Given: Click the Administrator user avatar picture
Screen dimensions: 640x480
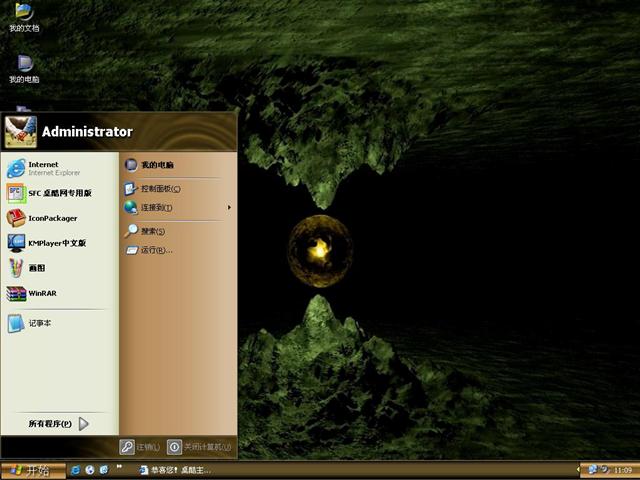Looking at the screenshot, I should pyautogui.click(x=20, y=131).
